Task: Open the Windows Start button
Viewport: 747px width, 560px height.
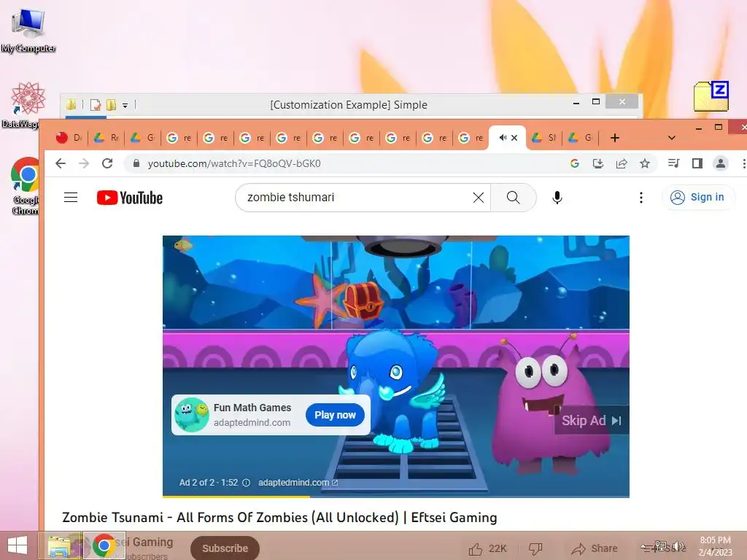Action: click(x=18, y=545)
